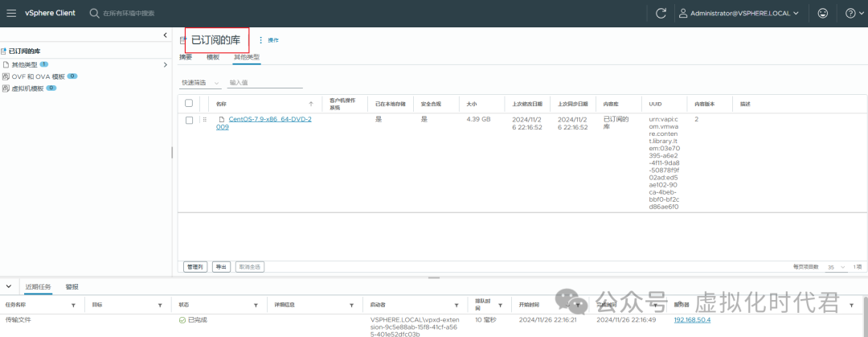This screenshot has width=868, height=337.
Task: Select OVF 和 OVA 模板 in sidebar
Action: pos(39,76)
